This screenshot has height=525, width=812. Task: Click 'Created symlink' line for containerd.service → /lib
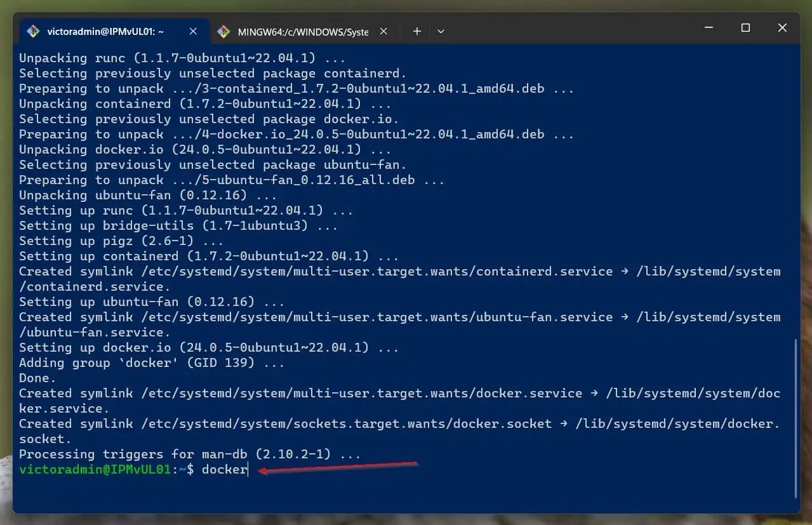click(x=399, y=272)
